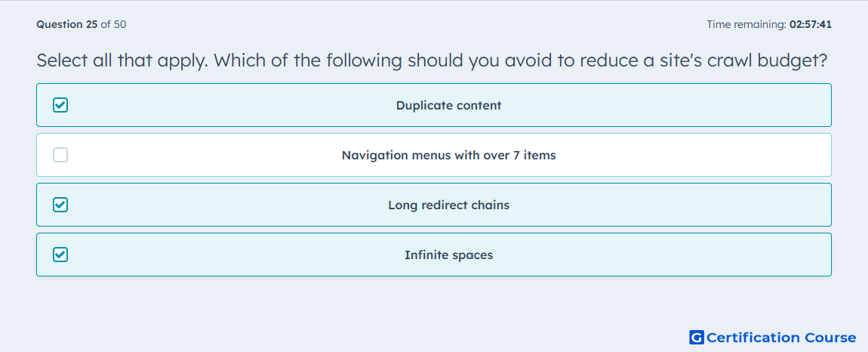The height and width of the screenshot is (352, 868).
Task: Click the 02:57:41 countdown value
Action: [x=811, y=24]
